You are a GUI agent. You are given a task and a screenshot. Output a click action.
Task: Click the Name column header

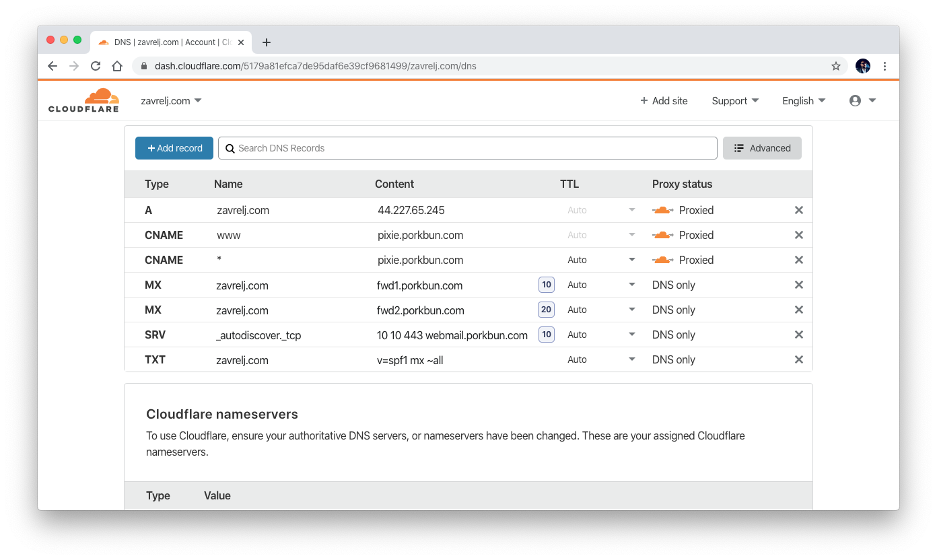(228, 184)
